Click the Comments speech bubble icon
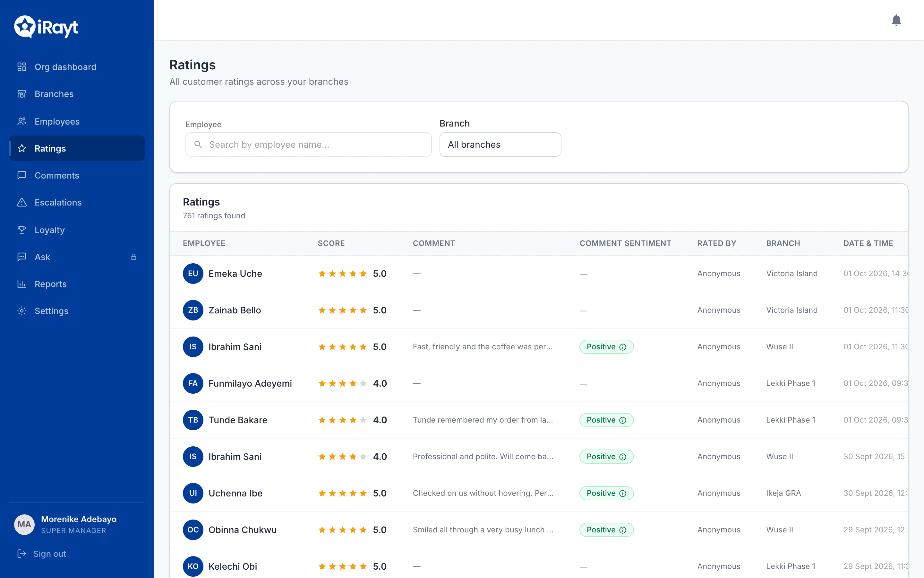 tap(22, 175)
